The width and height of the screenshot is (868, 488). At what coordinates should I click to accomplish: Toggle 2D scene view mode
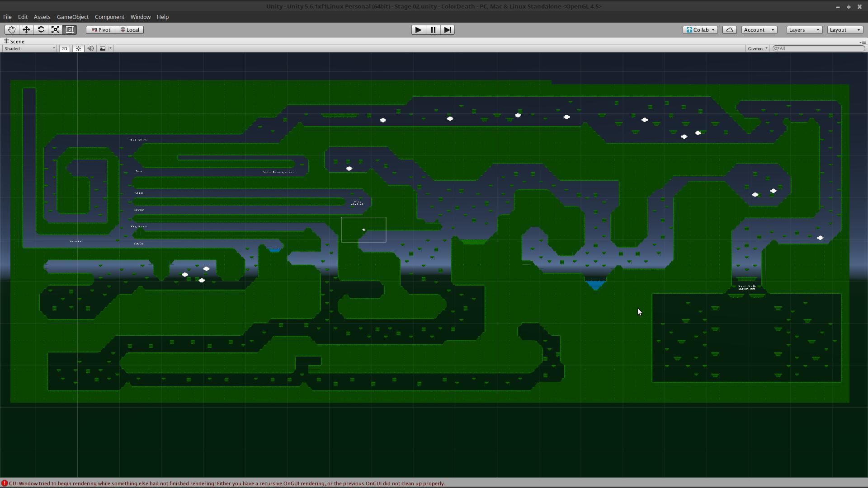(x=64, y=48)
